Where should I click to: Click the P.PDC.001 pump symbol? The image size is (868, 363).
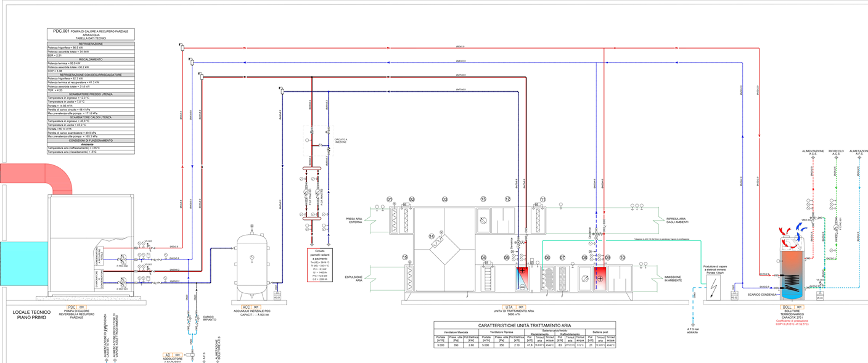pyautogui.click(x=122, y=282)
